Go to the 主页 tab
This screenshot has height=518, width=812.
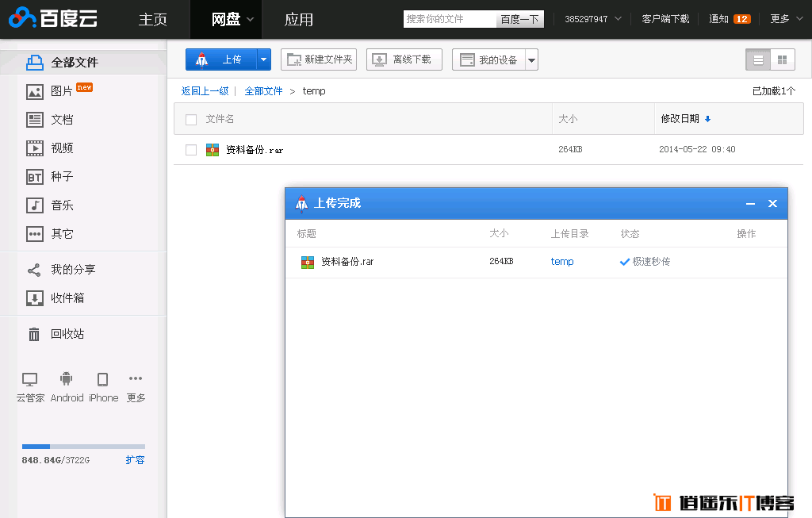[x=153, y=20]
